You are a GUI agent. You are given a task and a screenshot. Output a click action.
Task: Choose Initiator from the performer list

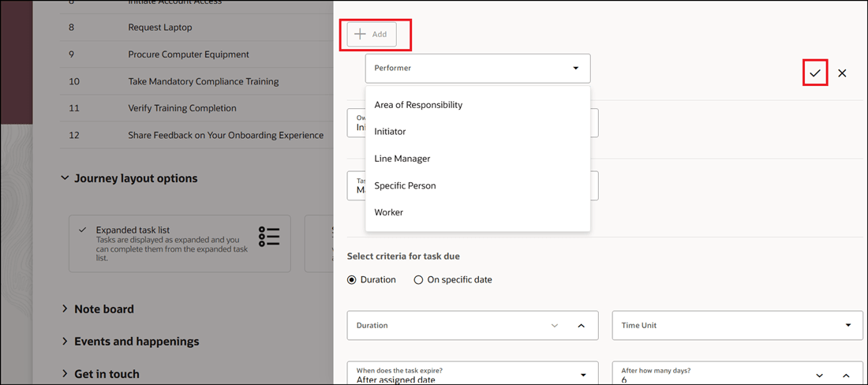[x=390, y=132]
